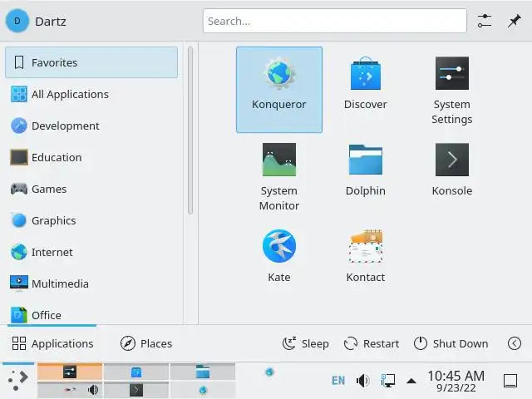Open the clock showing 10:45 AM
Viewport: 532px width, 399px height.
(456, 381)
